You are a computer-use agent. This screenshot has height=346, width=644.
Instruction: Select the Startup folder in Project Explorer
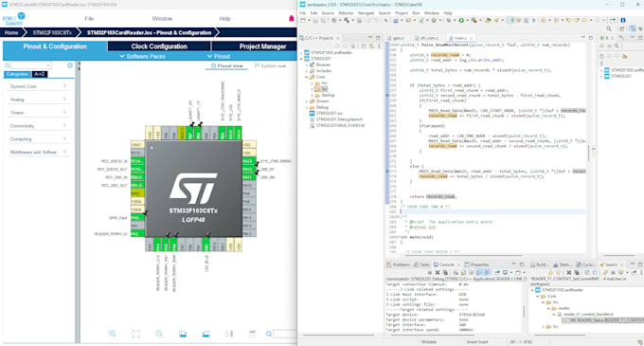(x=328, y=95)
